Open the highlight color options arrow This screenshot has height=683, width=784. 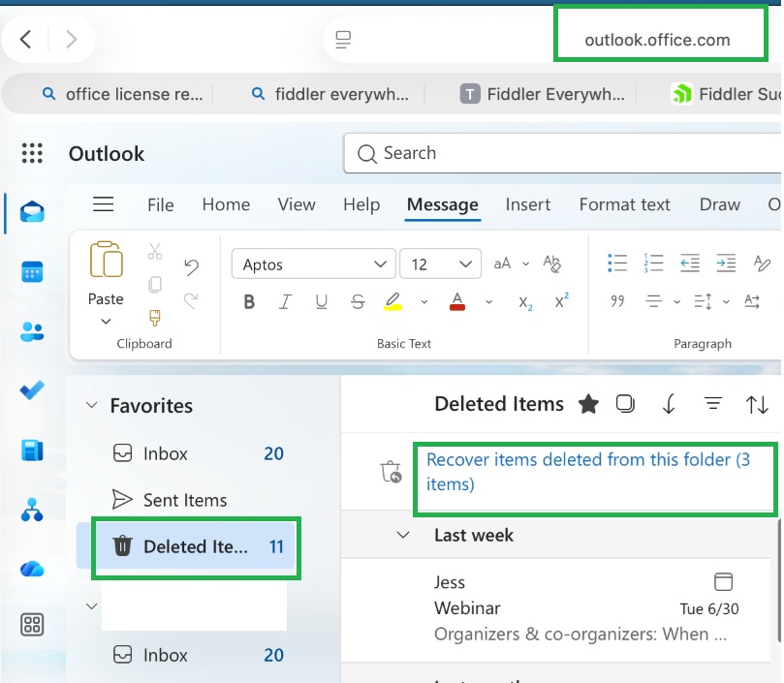point(424,301)
